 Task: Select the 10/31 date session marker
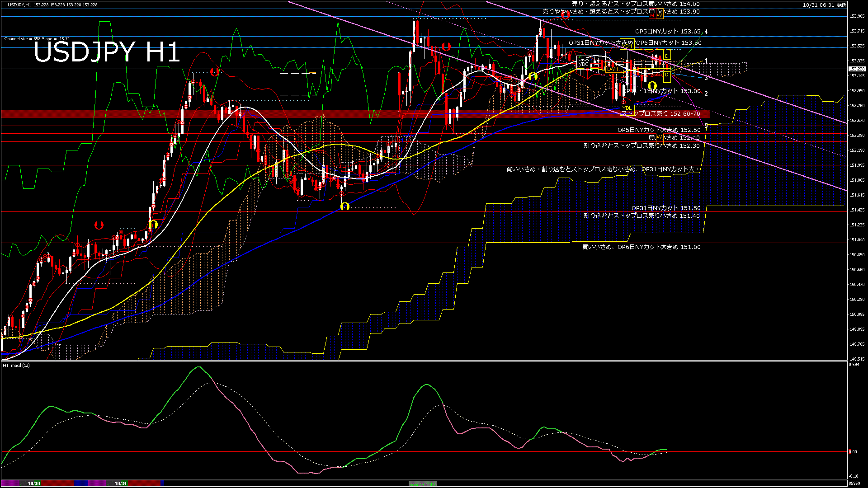pos(121,483)
